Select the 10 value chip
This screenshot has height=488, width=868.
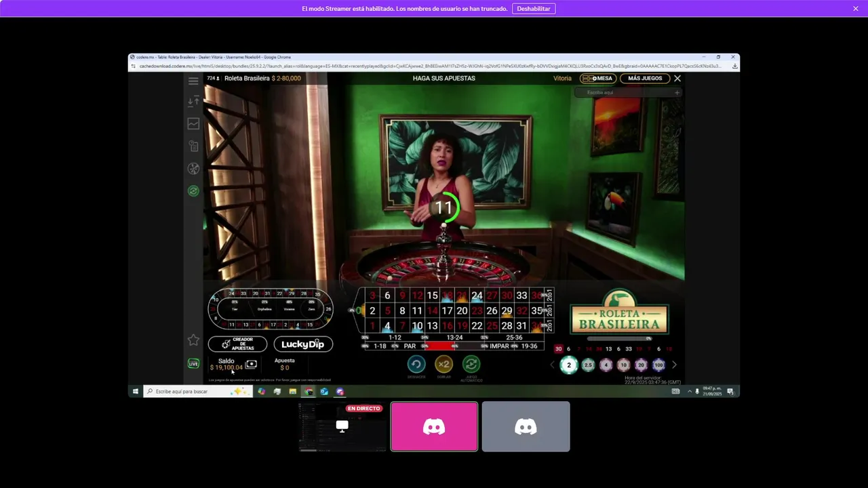[624, 365]
